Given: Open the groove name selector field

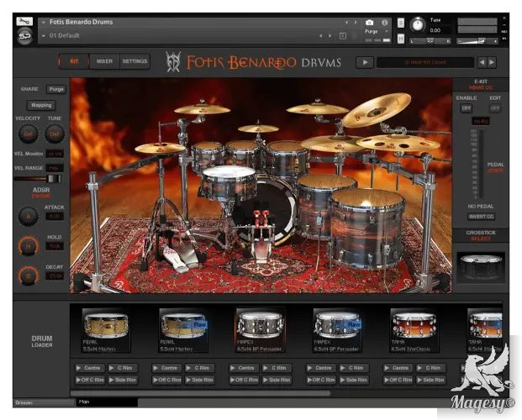Looking at the screenshot, I should coord(425,62).
